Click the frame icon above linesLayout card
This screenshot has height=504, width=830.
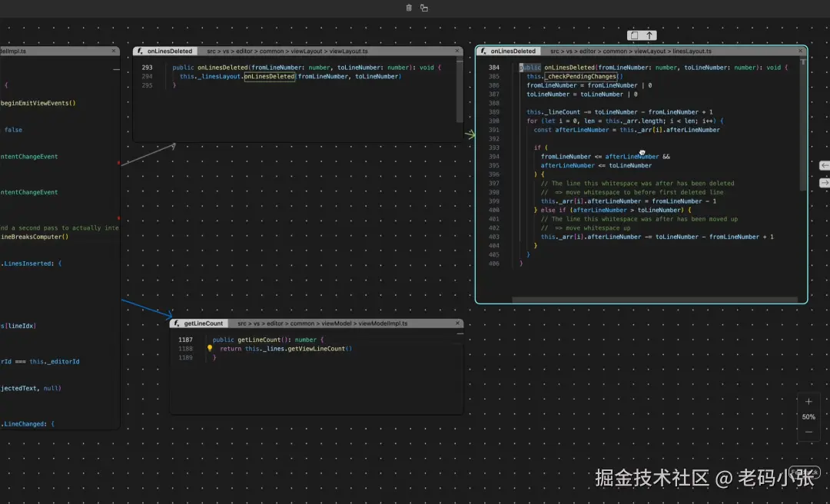(x=634, y=35)
